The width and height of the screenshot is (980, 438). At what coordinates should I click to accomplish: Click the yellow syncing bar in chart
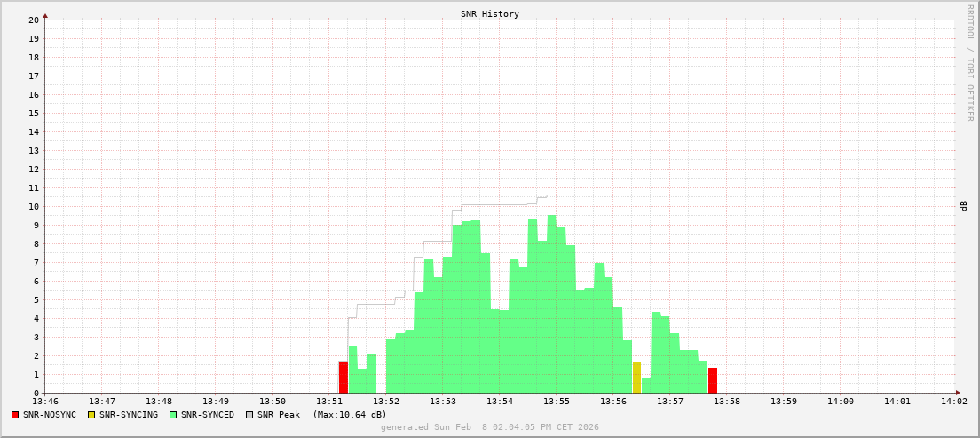coord(636,378)
